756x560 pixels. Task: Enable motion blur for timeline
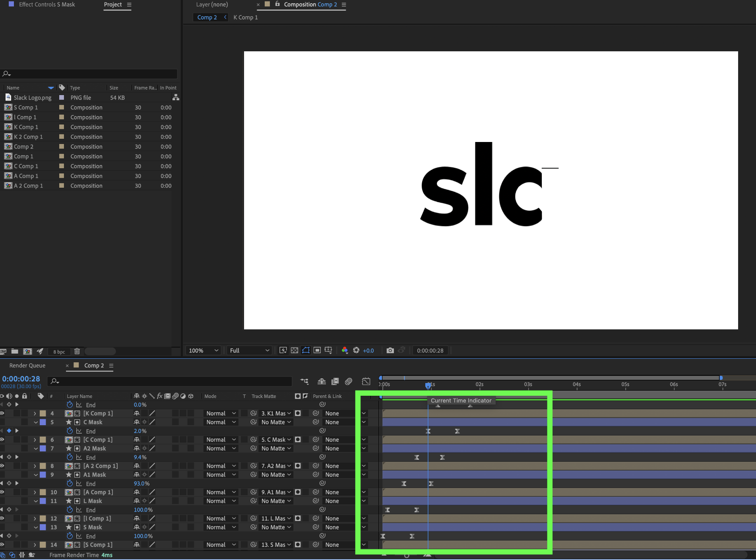pos(349,381)
